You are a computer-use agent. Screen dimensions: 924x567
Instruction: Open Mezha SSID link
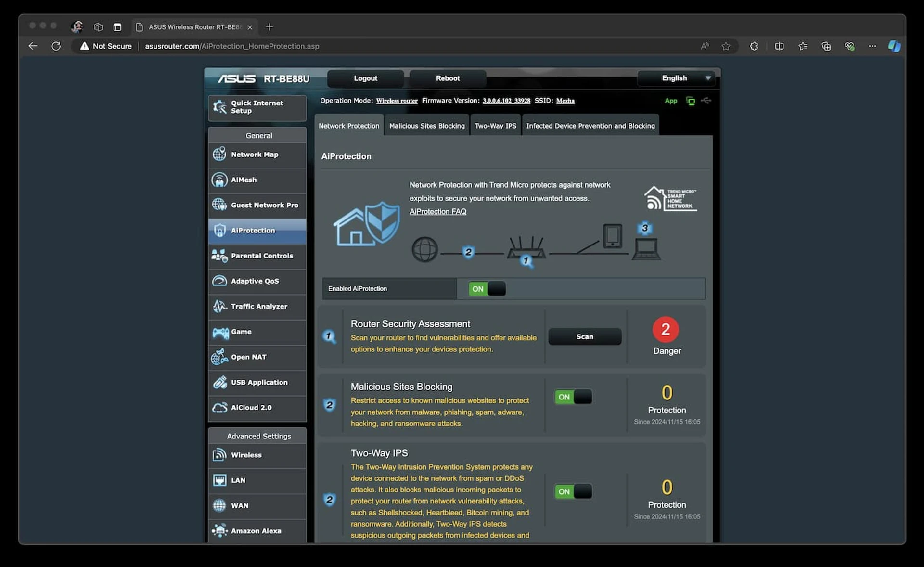tap(565, 101)
